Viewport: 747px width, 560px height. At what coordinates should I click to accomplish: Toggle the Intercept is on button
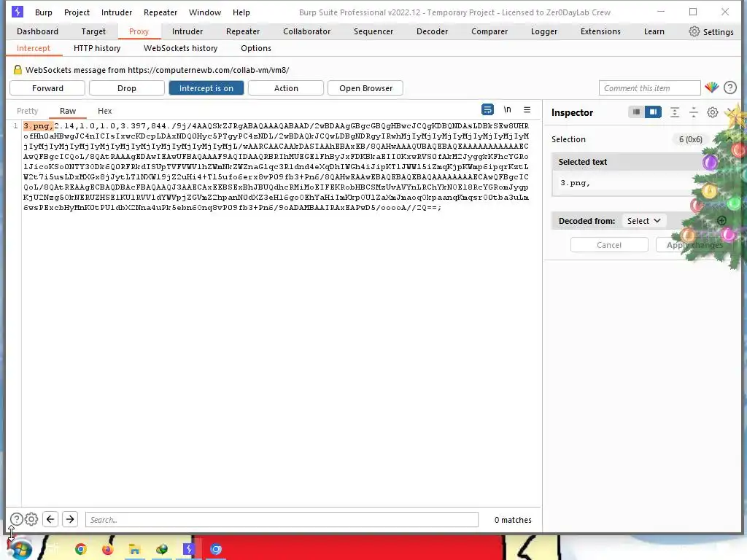pyautogui.click(x=206, y=88)
